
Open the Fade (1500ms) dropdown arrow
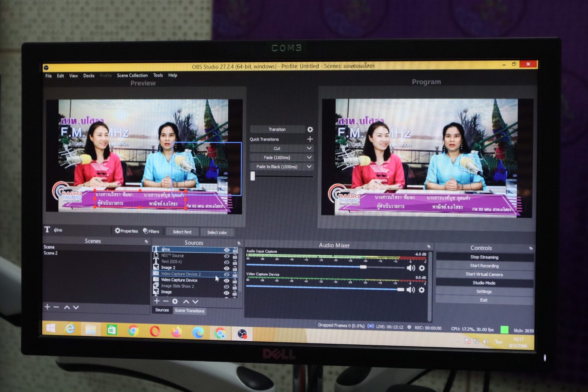309,157
